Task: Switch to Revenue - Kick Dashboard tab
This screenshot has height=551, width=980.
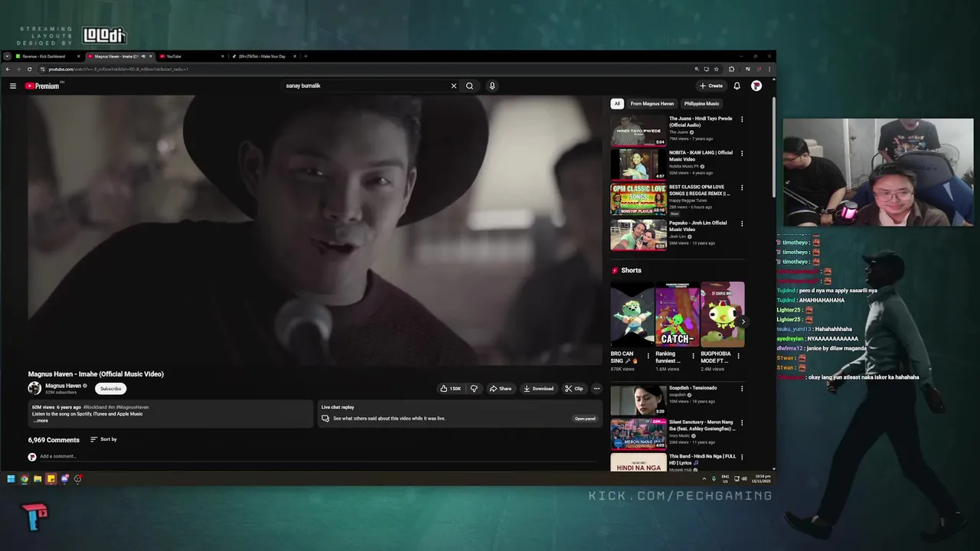Action: [x=46, y=57]
